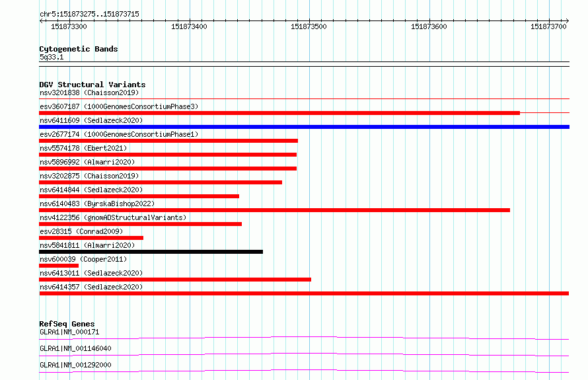Click the blue nsv6411609 Sedlazeck2020 bar
This screenshot has width=588, height=380.
click(x=304, y=127)
